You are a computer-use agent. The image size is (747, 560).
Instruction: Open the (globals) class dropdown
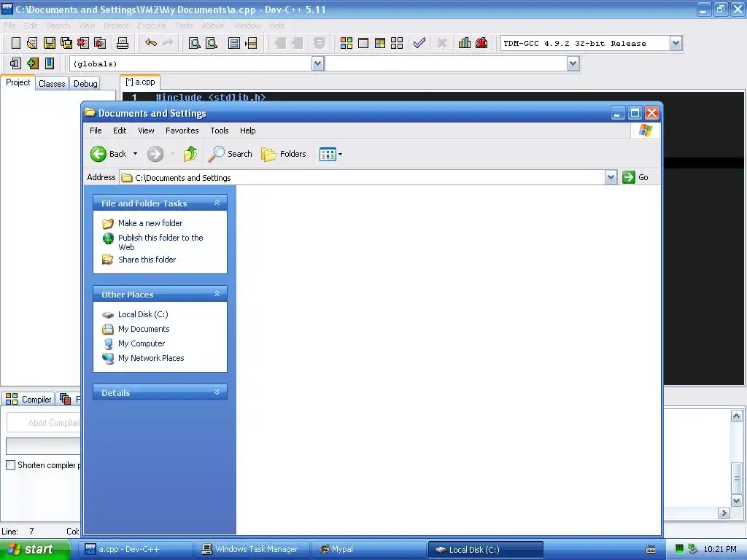pos(318,63)
